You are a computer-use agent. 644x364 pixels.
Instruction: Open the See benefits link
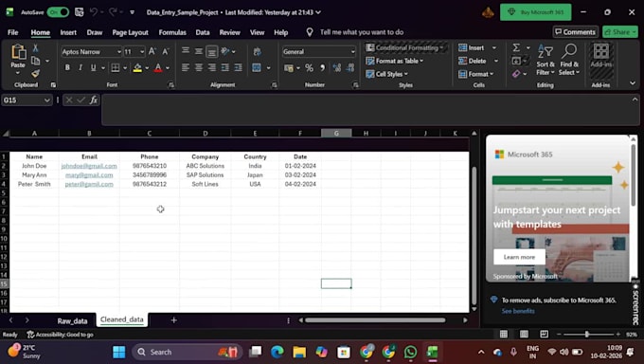click(518, 311)
